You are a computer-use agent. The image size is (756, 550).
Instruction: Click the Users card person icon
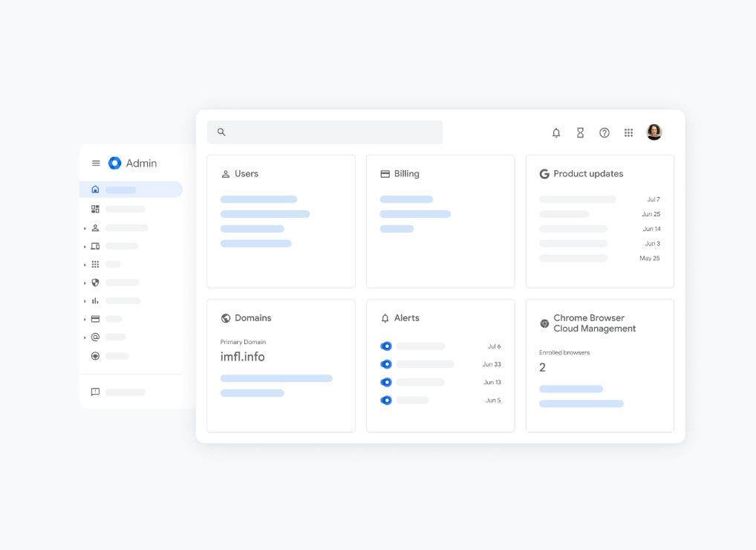tap(225, 174)
